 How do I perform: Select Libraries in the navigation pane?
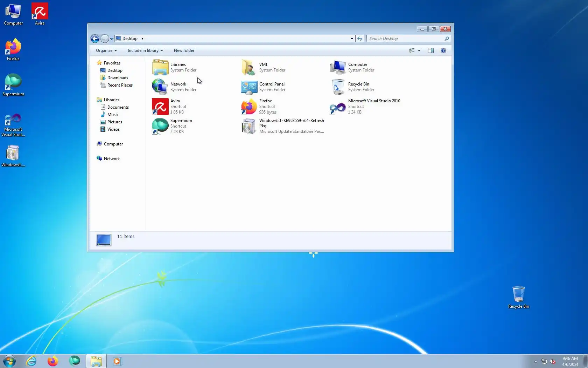(112, 100)
